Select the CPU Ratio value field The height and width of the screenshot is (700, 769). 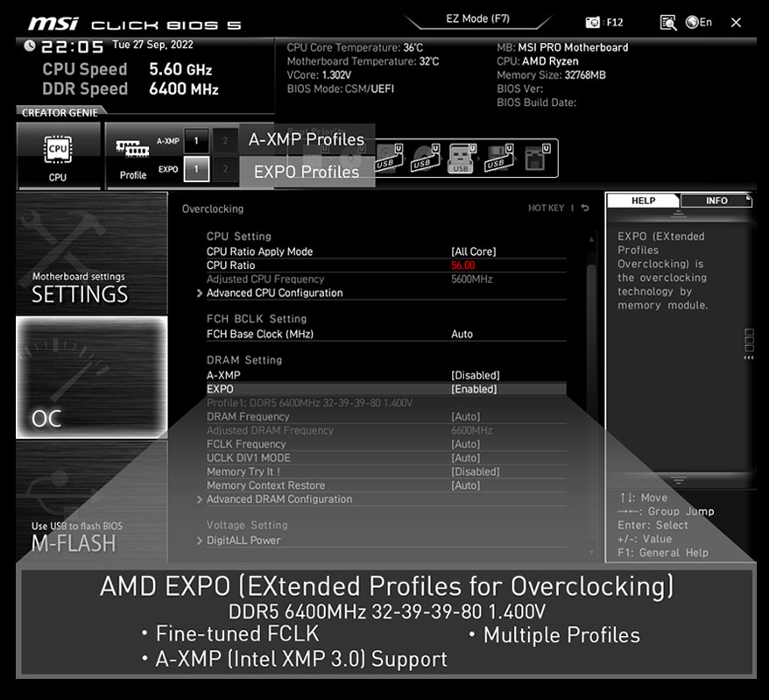(x=462, y=265)
